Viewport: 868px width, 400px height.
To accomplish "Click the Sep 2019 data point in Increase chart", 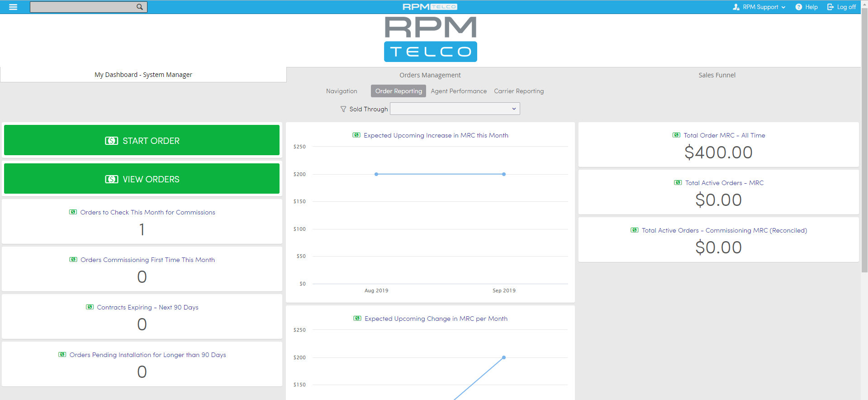I will pyautogui.click(x=504, y=174).
